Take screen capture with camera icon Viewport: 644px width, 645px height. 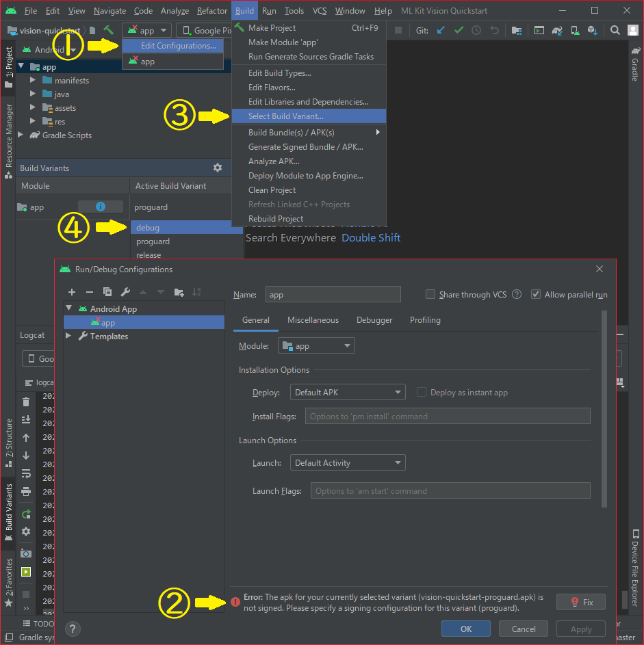click(x=26, y=553)
